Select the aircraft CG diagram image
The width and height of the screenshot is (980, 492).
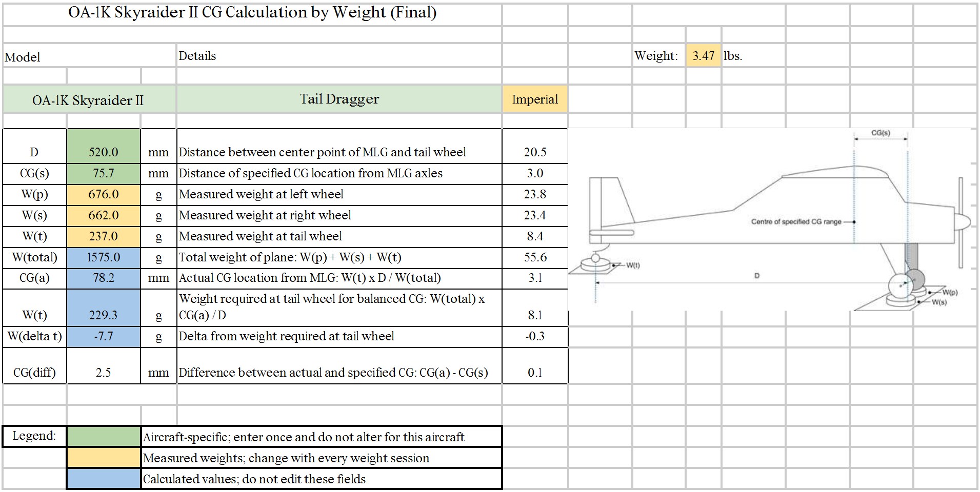tap(774, 220)
